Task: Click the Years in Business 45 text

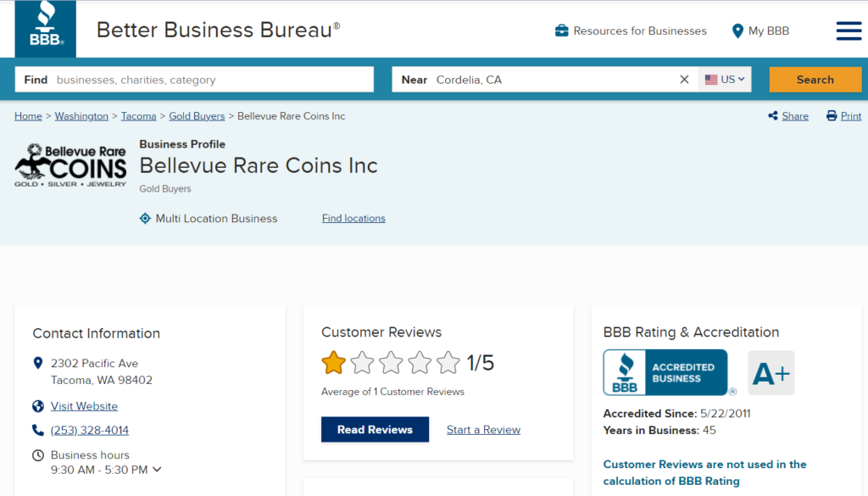Action: point(659,430)
